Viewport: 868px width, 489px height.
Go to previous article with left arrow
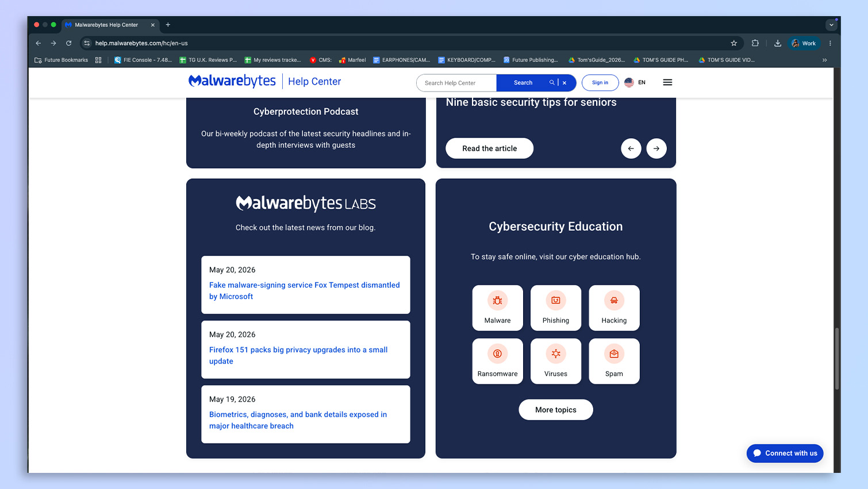click(631, 148)
